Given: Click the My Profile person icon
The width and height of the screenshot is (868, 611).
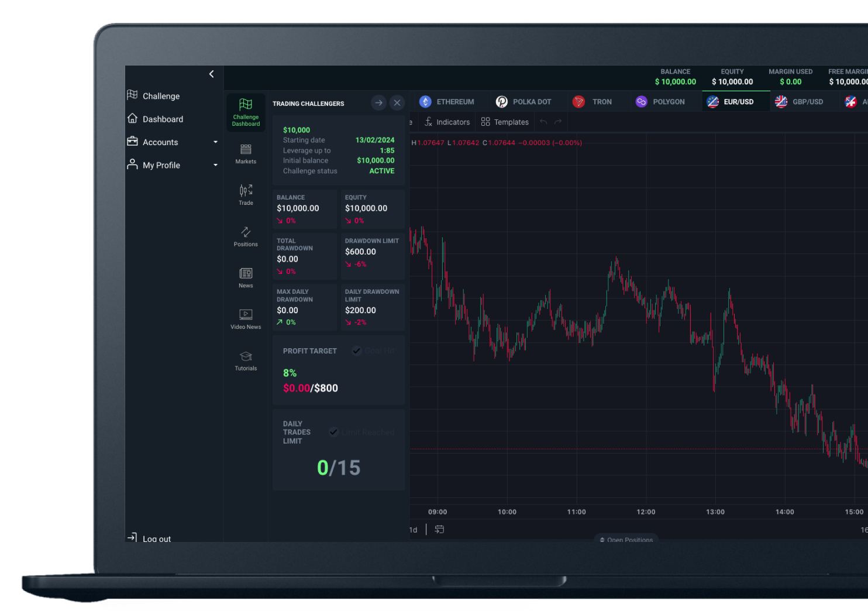Looking at the screenshot, I should point(132,164).
